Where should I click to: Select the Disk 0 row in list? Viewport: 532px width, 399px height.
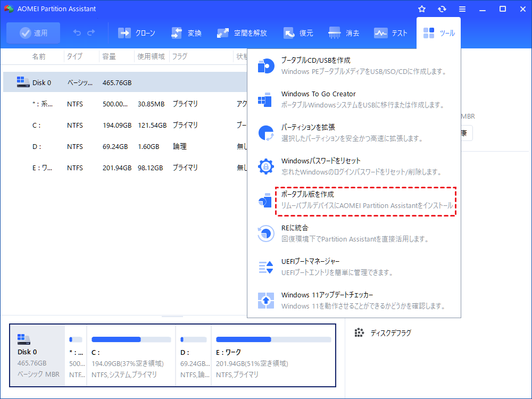(125, 82)
